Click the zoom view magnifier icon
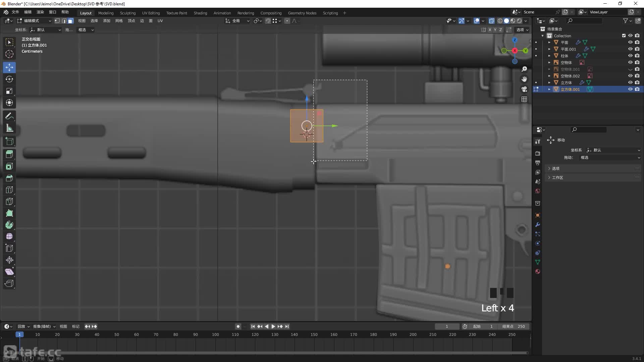Image resolution: width=644 pixels, height=362 pixels. [524, 69]
